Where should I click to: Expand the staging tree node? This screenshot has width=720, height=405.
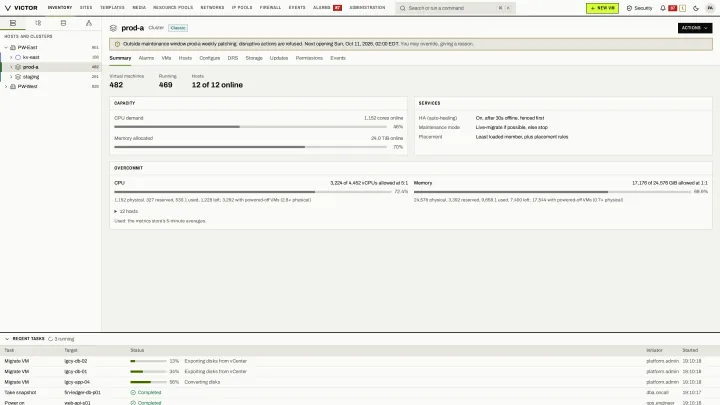point(11,77)
